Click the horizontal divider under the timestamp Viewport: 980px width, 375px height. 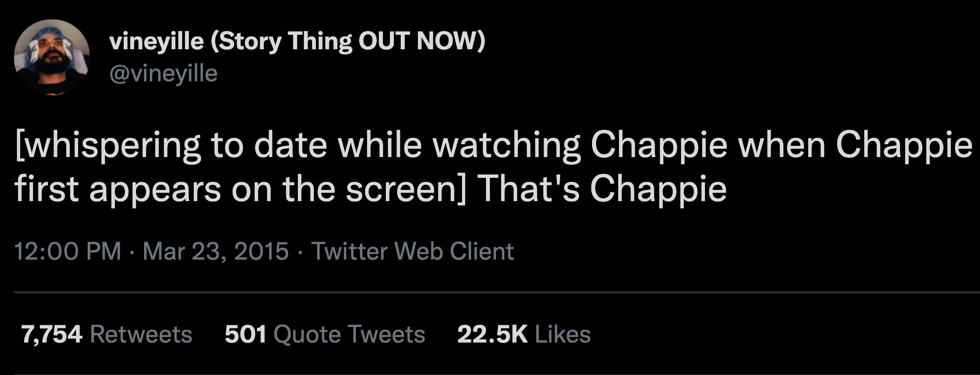[x=496, y=292]
